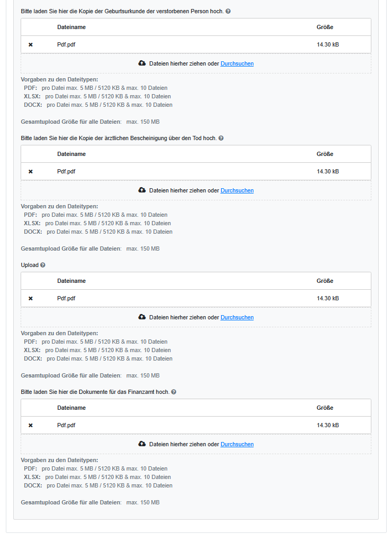Click 'Größe' column header in generic Upload table

325,281
